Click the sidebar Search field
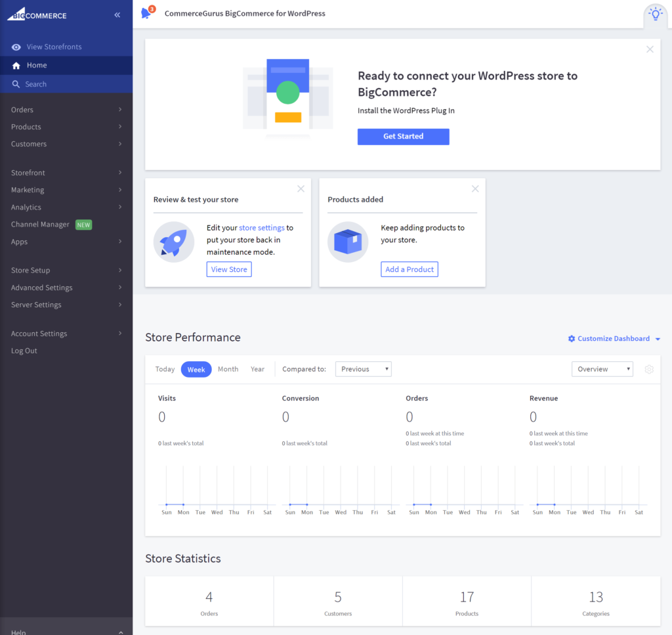 [x=66, y=84]
